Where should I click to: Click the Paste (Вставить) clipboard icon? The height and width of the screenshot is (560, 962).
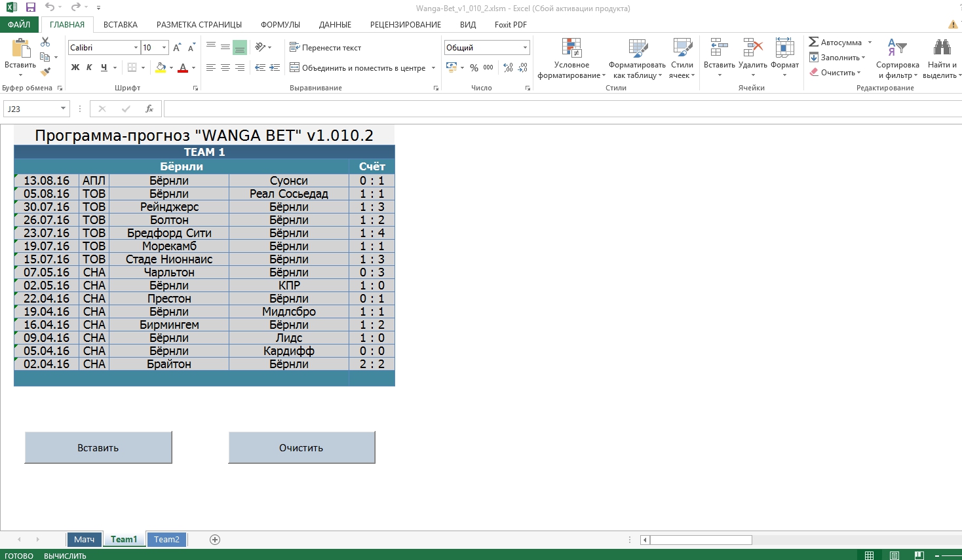tap(20, 49)
